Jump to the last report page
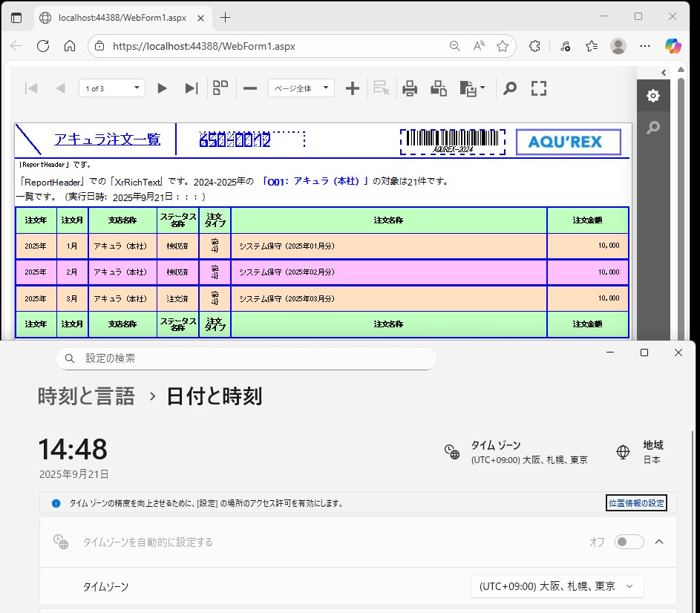 [x=191, y=88]
